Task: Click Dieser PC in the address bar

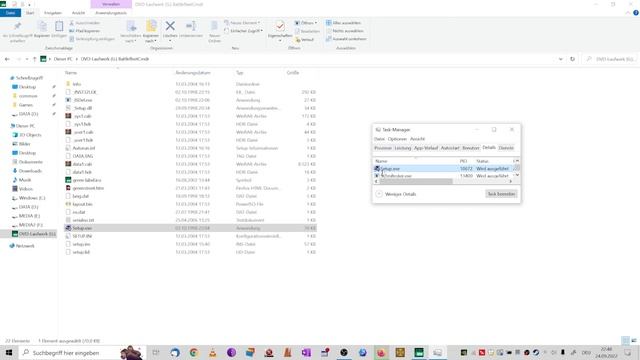Action: 63,59
